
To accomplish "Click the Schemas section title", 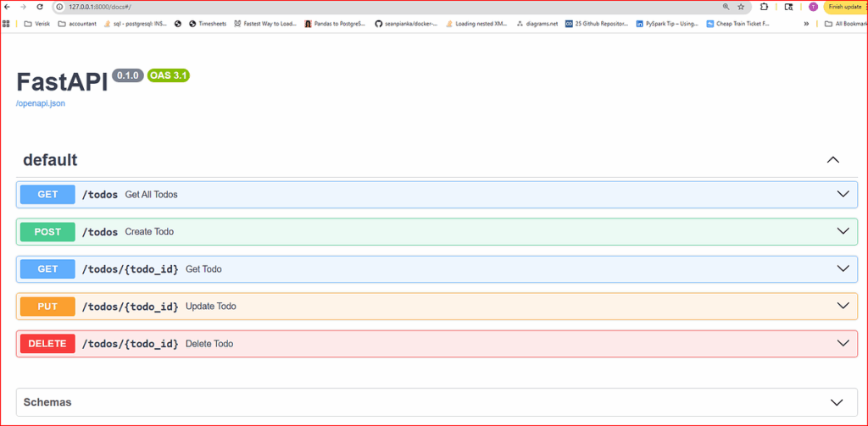I will (47, 402).
